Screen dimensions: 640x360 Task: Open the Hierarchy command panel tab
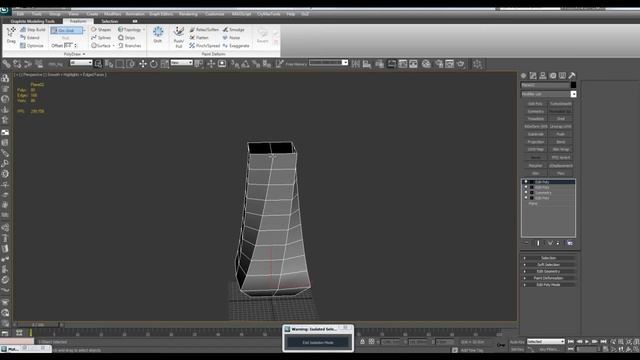543,76
